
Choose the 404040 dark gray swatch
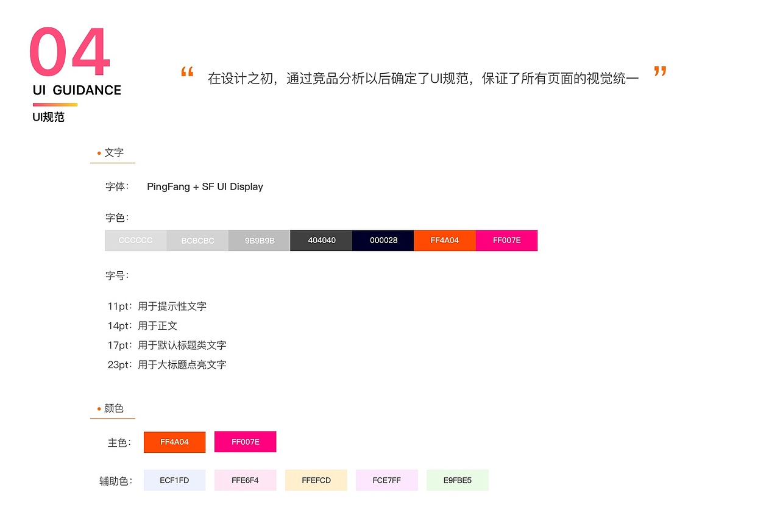tap(321, 241)
